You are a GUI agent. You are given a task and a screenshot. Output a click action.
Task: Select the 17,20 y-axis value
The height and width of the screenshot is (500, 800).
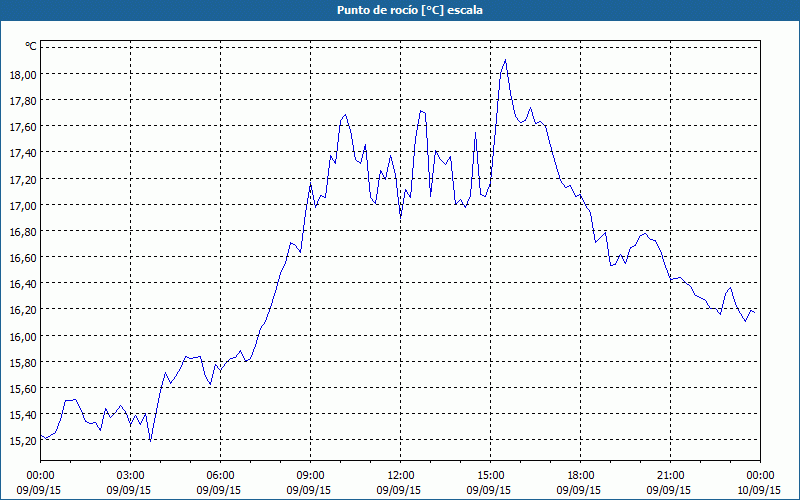(23, 179)
